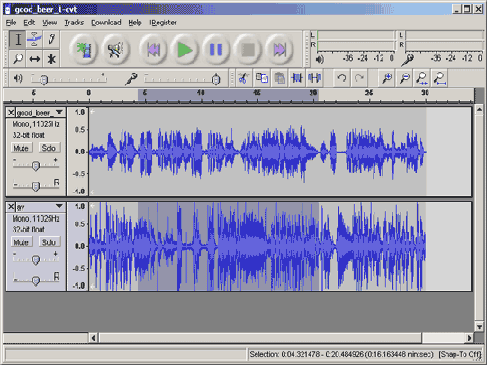Start playback with the green Play button
Screen dimensions: 487x365
tap(184, 50)
